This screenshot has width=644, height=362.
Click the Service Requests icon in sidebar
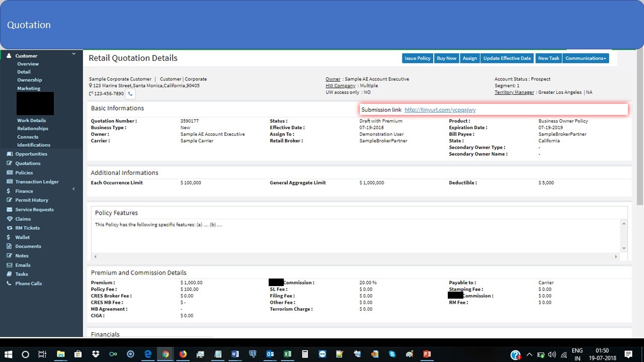tap(9, 210)
